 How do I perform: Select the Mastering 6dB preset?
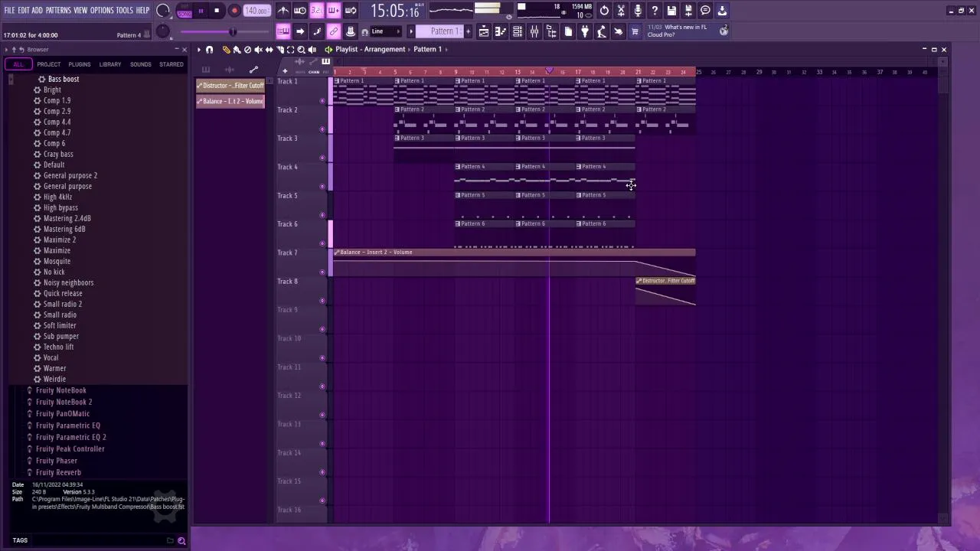tap(64, 230)
